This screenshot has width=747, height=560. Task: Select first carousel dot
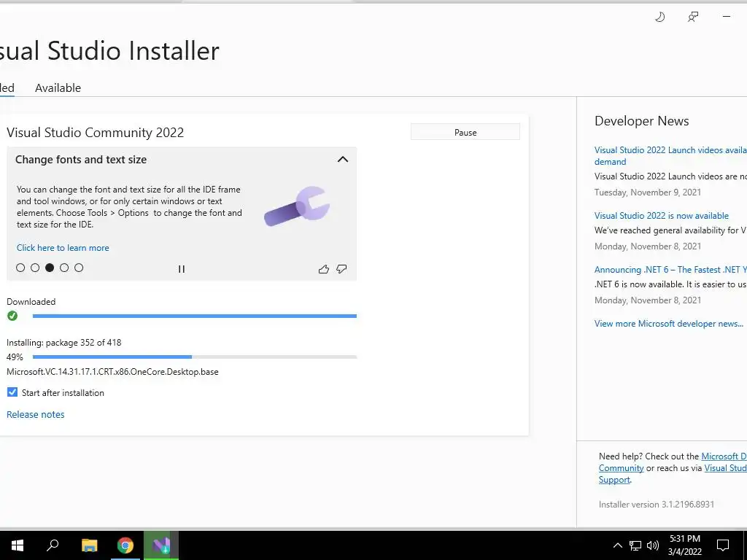click(x=20, y=268)
